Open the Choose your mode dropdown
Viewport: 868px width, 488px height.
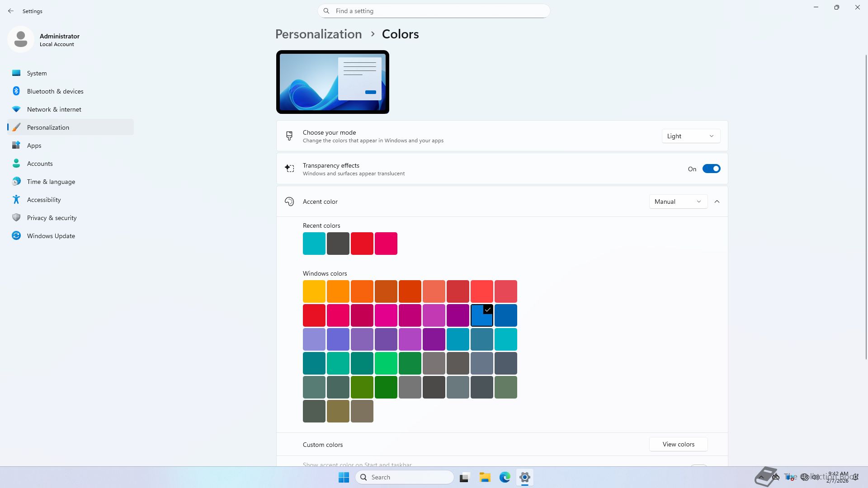pos(690,136)
